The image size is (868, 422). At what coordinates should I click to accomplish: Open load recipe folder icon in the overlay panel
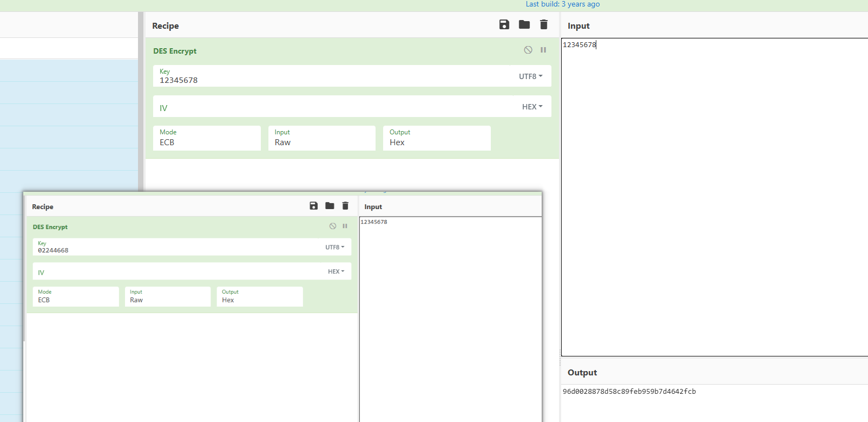330,206
